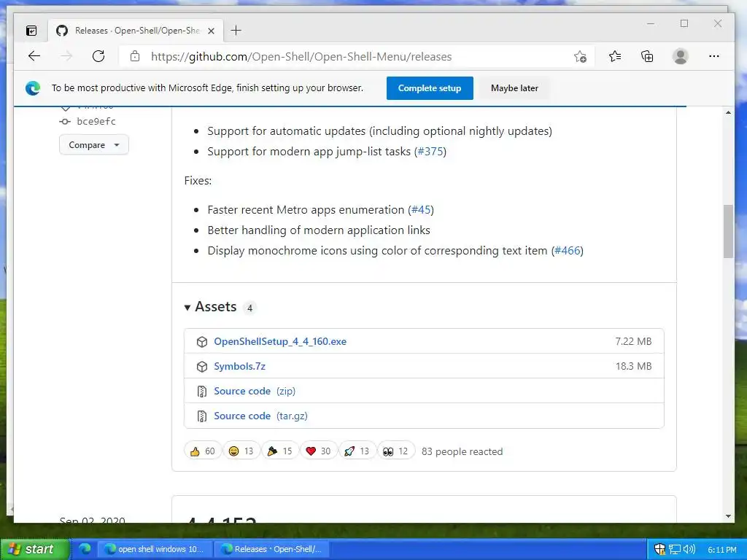Download Symbols.7z asset

[239, 366]
